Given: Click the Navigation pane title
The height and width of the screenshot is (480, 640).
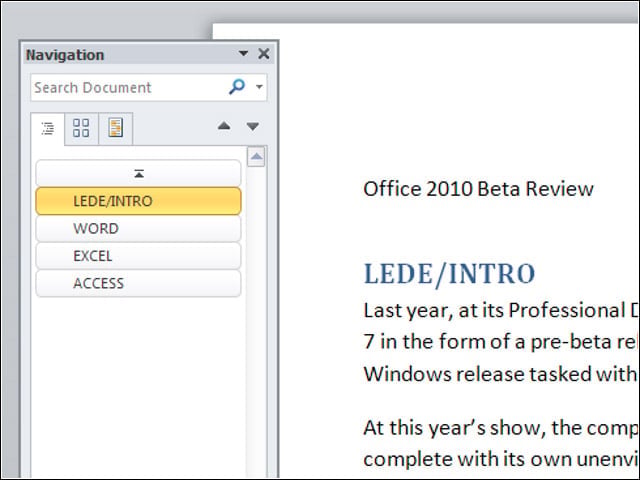Looking at the screenshot, I should tap(65, 55).
